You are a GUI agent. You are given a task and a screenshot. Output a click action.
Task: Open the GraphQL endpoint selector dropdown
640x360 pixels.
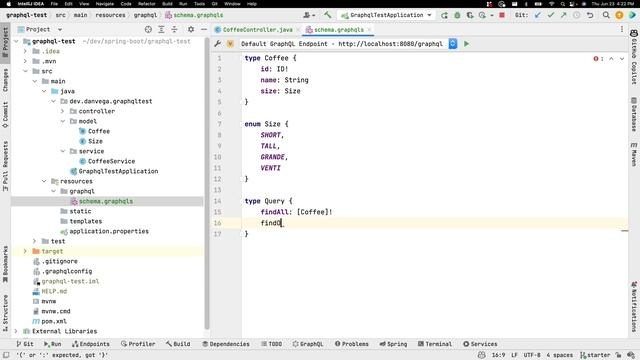pyautogui.click(x=453, y=44)
